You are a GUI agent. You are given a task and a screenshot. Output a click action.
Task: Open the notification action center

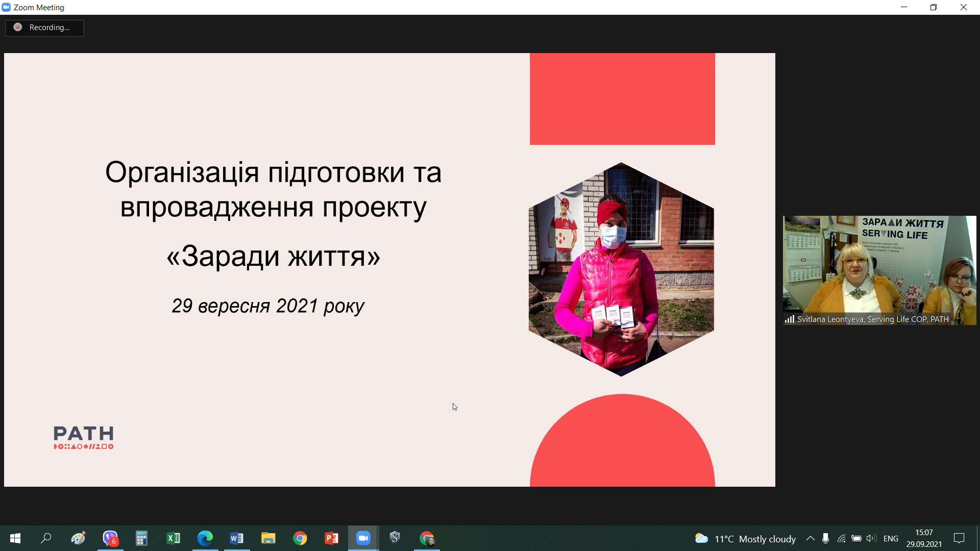(959, 538)
